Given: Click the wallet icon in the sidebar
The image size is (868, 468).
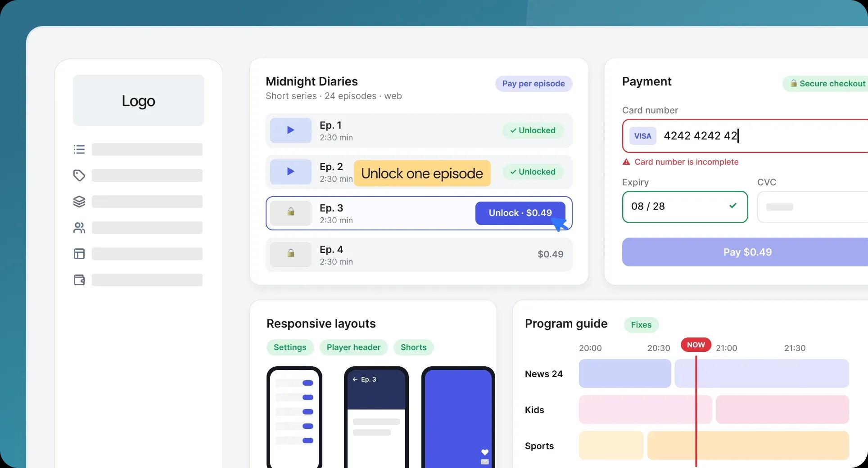Looking at the screenshot, I should point(79,280).
